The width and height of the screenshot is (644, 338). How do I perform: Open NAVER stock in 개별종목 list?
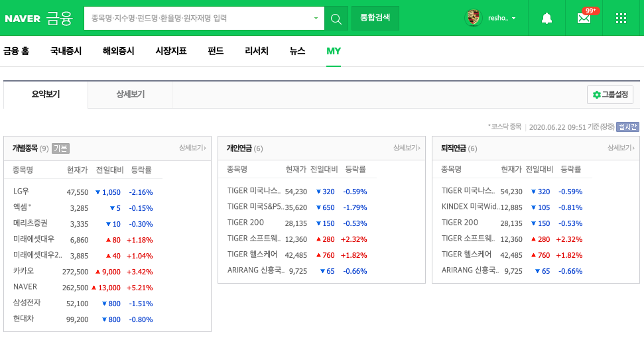pos(25,287)
